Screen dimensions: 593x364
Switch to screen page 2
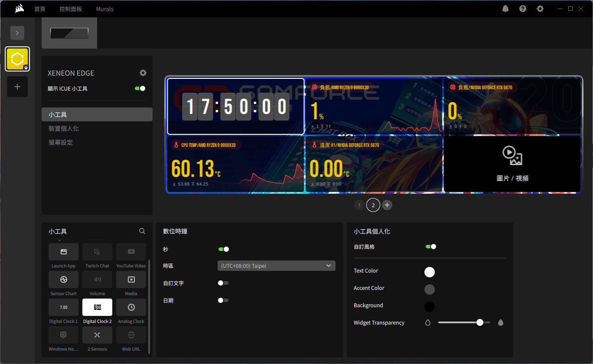tap(373, 205)
